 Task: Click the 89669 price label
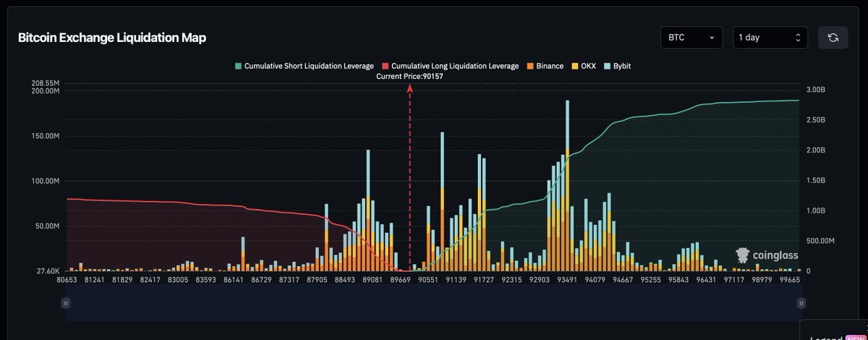[x=400, y=279]
